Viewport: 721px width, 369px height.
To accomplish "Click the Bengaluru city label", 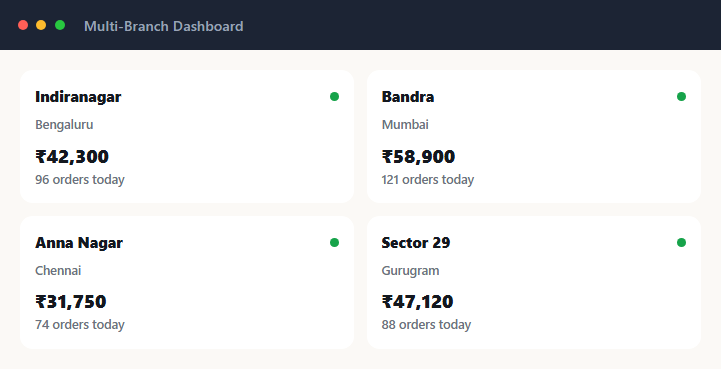I will click(64, 125).
